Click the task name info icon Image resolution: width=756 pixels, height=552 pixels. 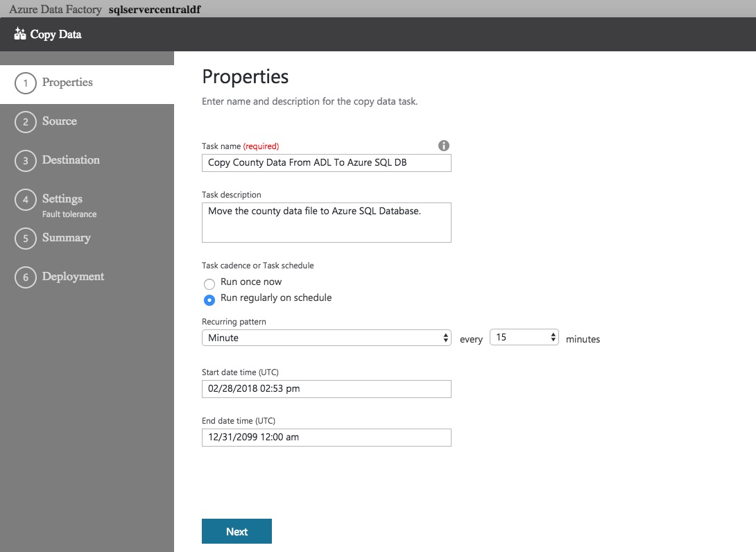pyautogui.click(x=444, y=146)
